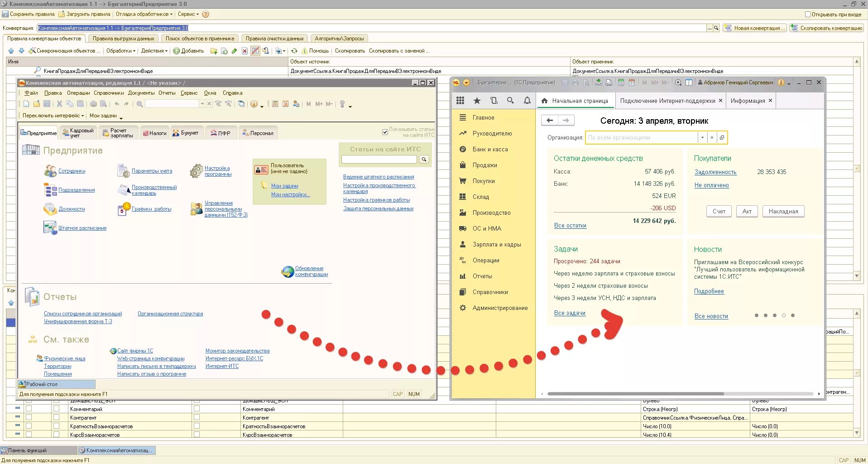Click the info icon beside Абрамов user name

[x=781, y=82]
